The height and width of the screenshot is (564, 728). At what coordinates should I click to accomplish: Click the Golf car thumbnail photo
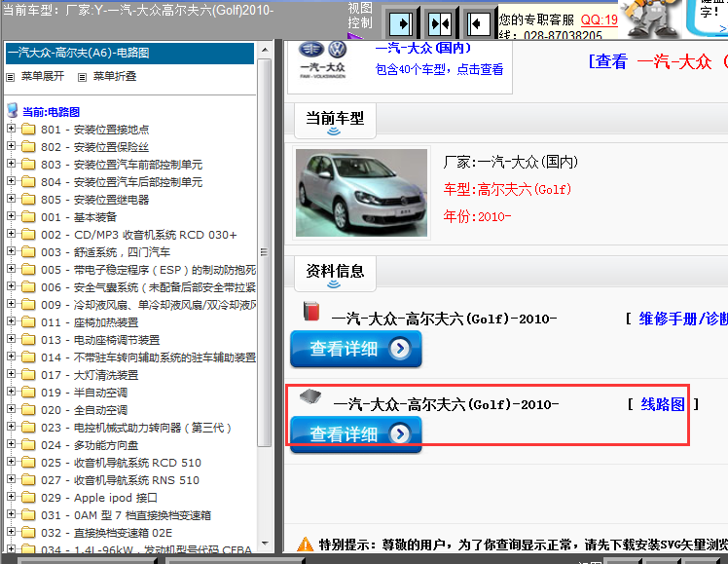click(361, 193)
